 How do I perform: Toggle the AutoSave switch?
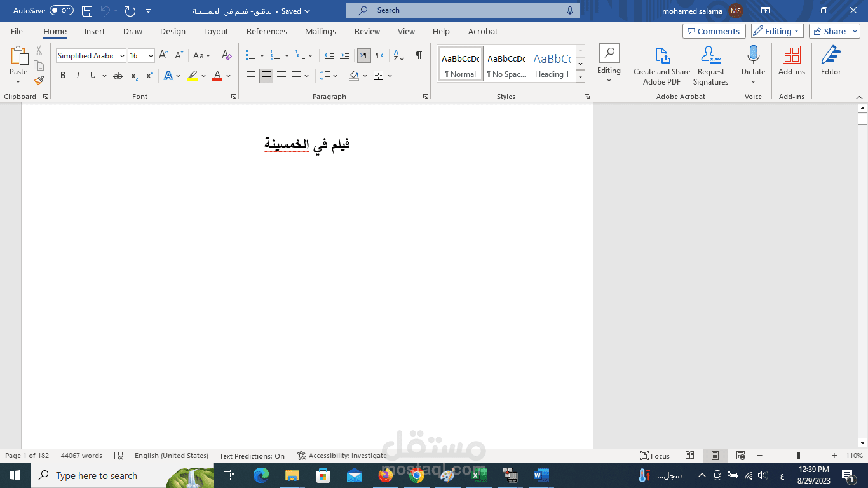coord(62,11)
